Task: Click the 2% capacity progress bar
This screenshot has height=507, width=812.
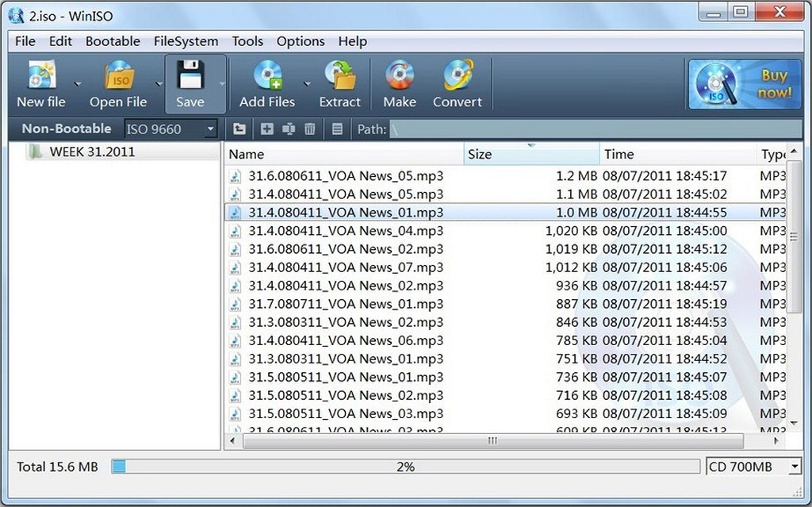Action: [x=406, y=467]
